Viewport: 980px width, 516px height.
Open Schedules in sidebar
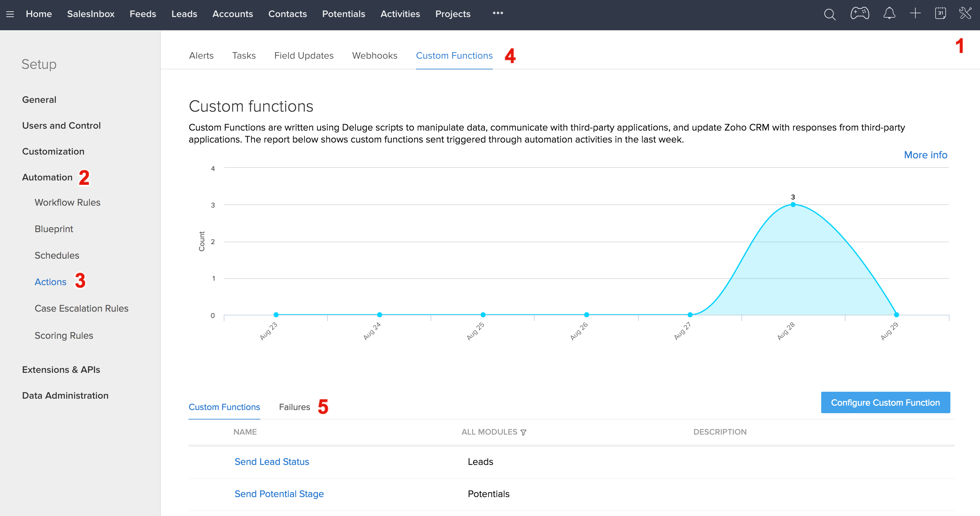57,255
